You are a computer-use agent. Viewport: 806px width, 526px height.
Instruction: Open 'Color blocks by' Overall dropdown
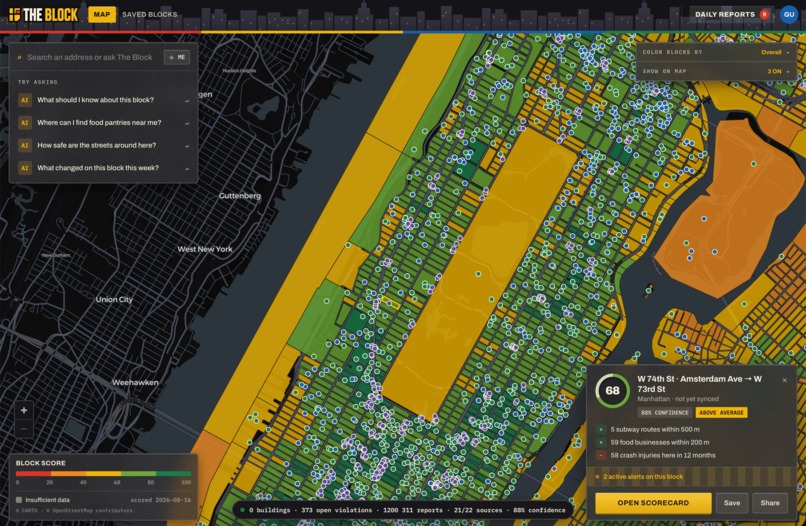click(716, 52)
